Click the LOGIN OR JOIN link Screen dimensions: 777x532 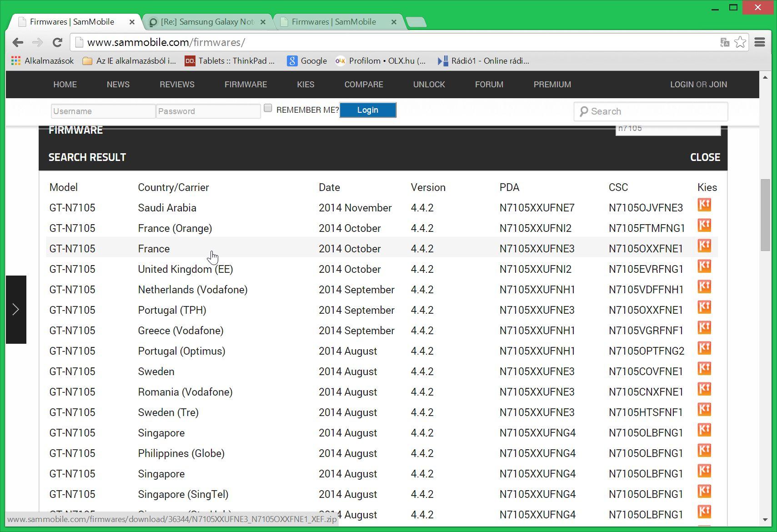coord(698,85)
